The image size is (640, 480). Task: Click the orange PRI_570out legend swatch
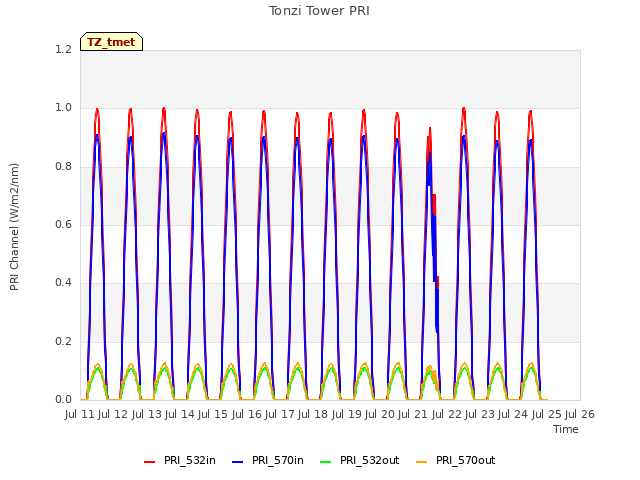[422, 462]
